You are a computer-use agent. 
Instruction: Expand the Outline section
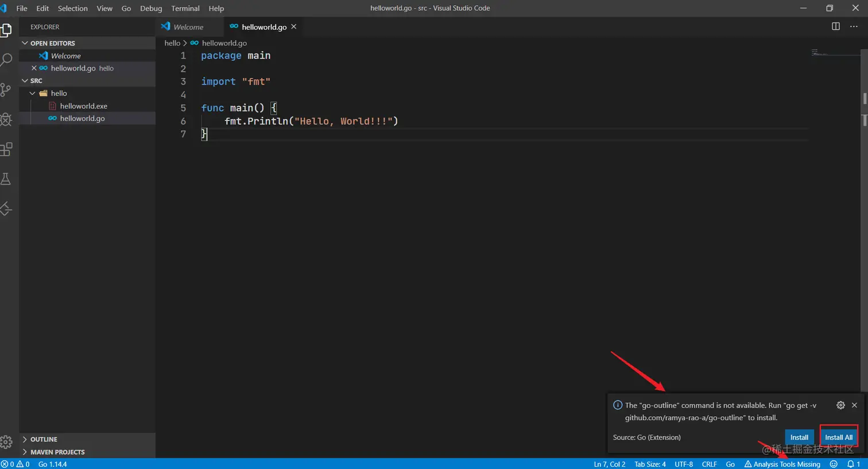25,439
